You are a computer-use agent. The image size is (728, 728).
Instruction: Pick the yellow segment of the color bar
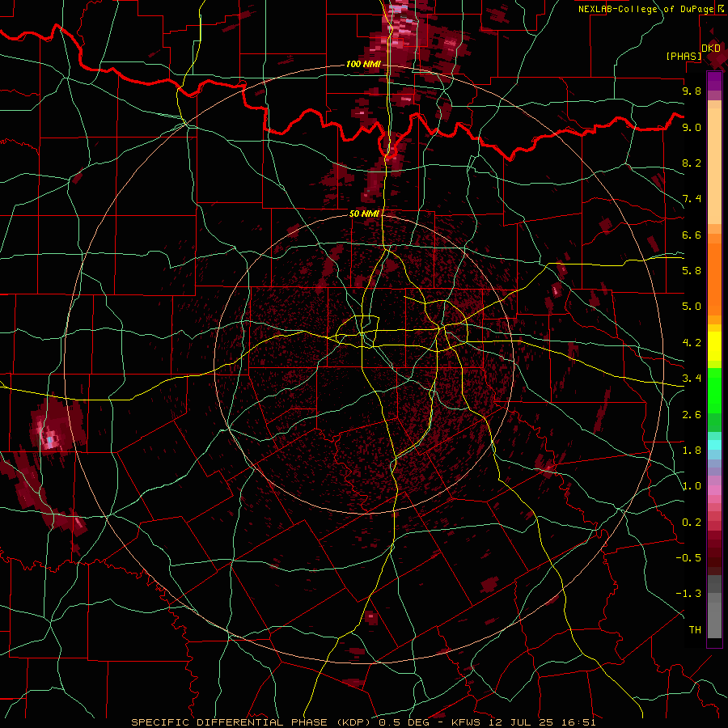point(714,346)
